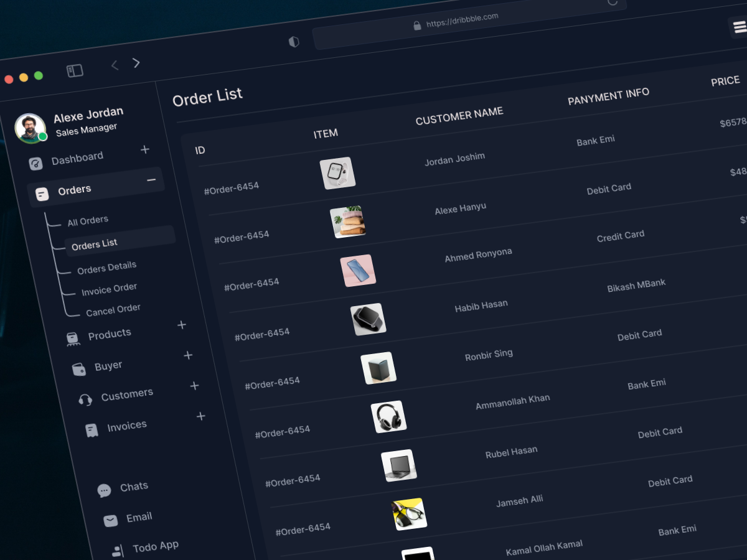Click the ITEM column header
The width and height of the screenshot is (747, 560).
point(326,133)
